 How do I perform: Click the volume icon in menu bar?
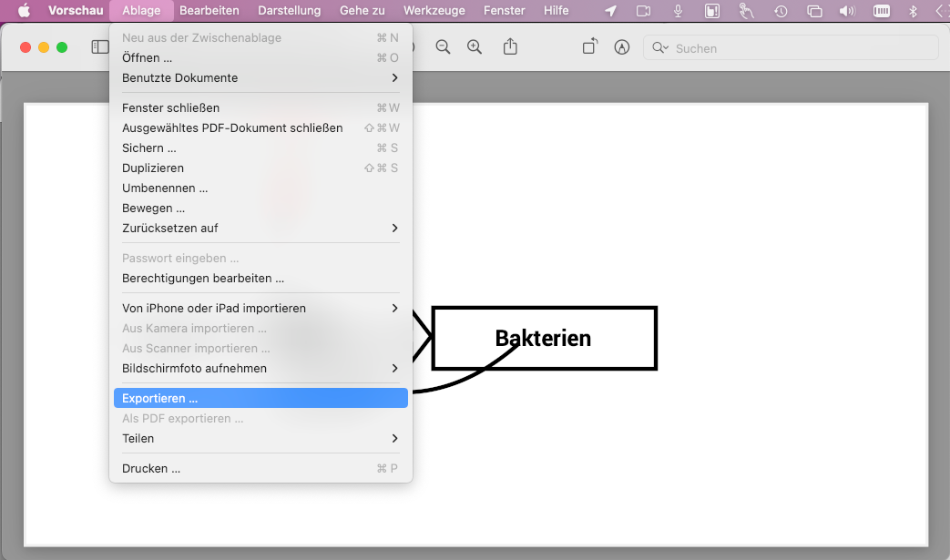pyautogui.click(x=847, y=11)
